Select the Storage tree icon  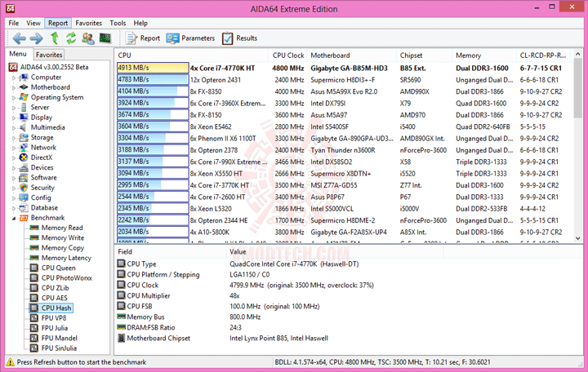point(24,138)
